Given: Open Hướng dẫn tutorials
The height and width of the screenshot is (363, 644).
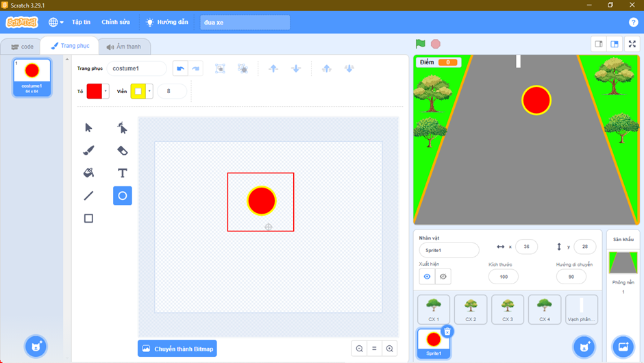Looking at the screenshot, I should (x=167, y=22).
